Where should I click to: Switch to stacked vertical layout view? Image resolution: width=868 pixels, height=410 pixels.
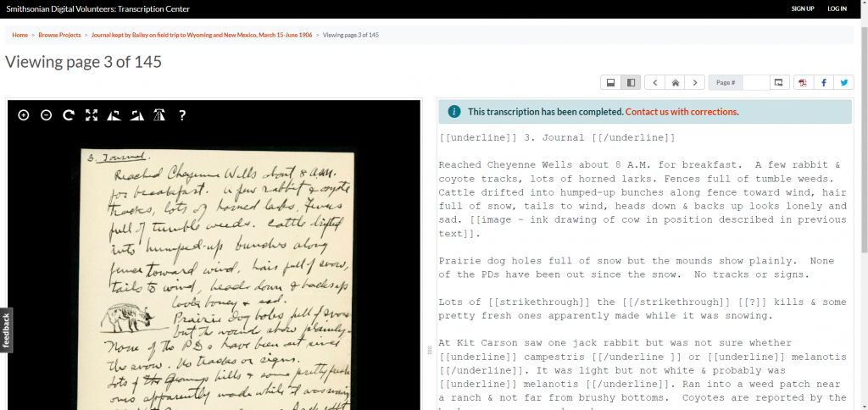[611, 82]
